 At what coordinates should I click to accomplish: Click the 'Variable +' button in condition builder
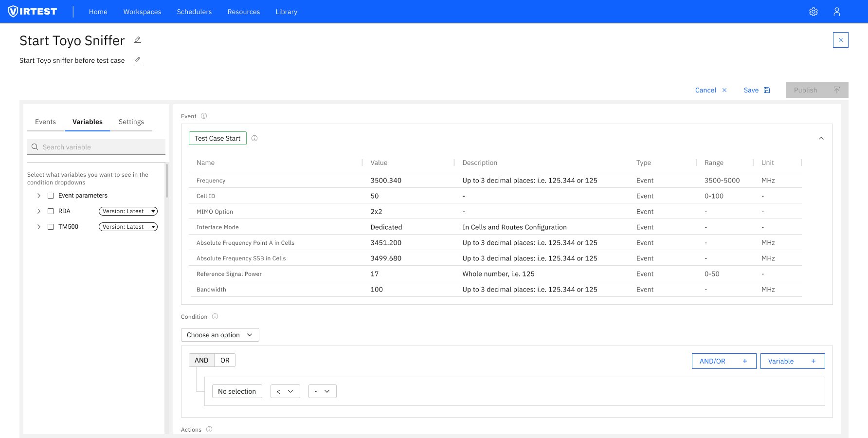(793, 361)
